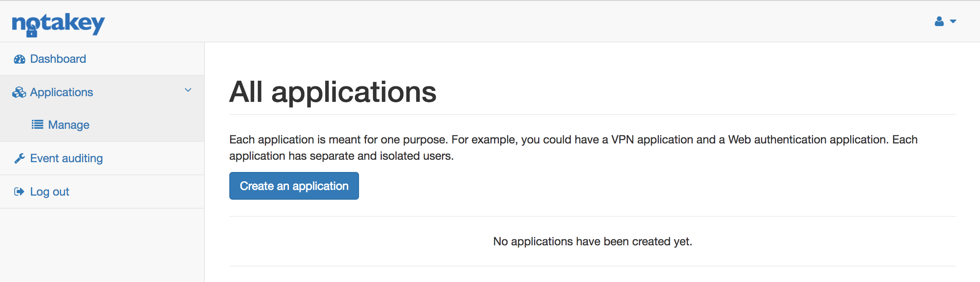Click the All applications heading
This screenshot has width=980, height=282.
333,92
